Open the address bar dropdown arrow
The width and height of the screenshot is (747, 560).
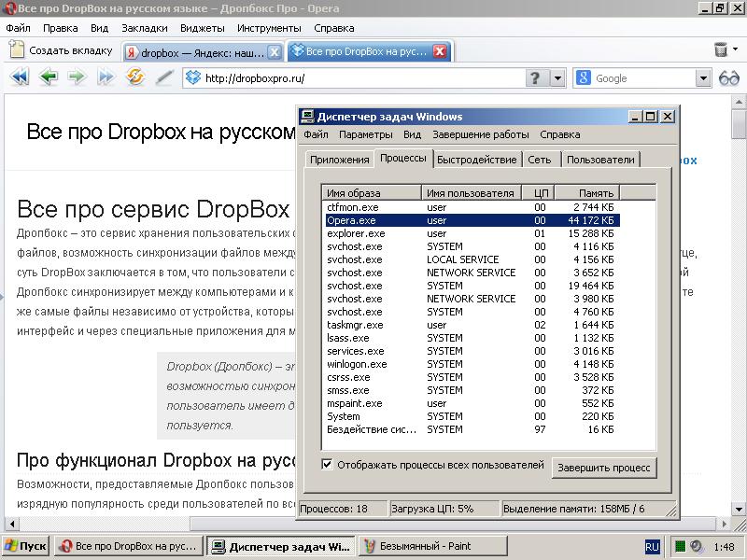point(557,78)
